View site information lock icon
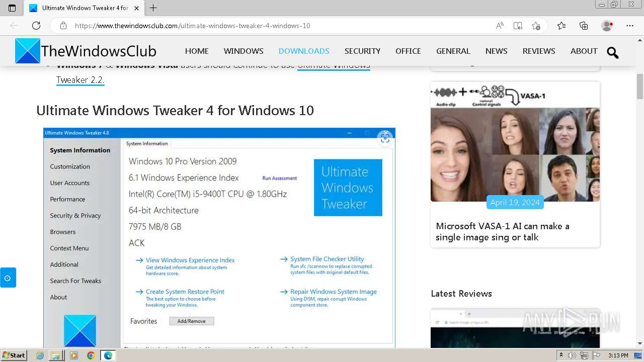644x362 pixels. pyautogui.click(x=63, y=26)
